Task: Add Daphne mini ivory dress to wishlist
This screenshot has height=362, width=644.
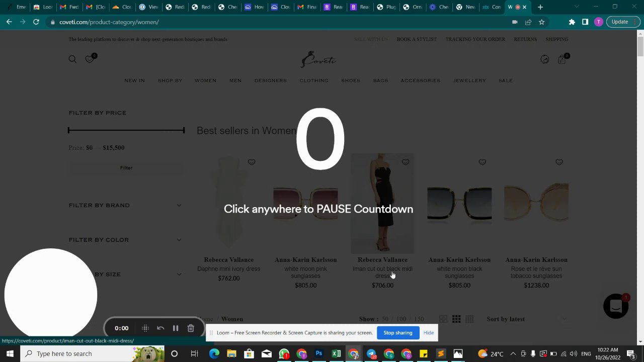Action: [252, 162]
